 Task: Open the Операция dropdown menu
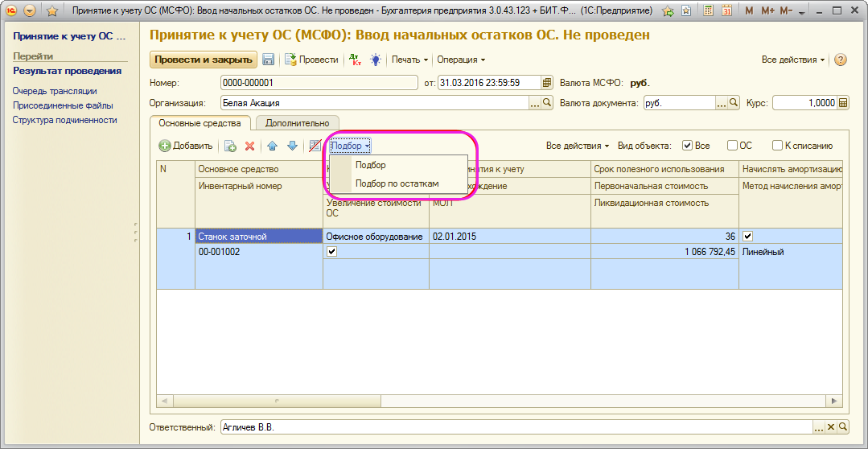[460, 60]
